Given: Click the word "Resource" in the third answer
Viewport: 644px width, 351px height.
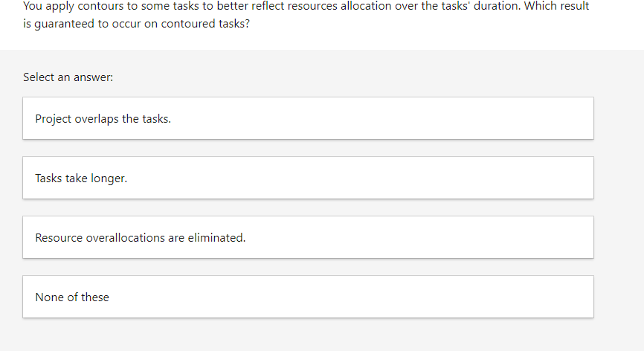Looking at the screenshot, I should (x=59, y=238).
